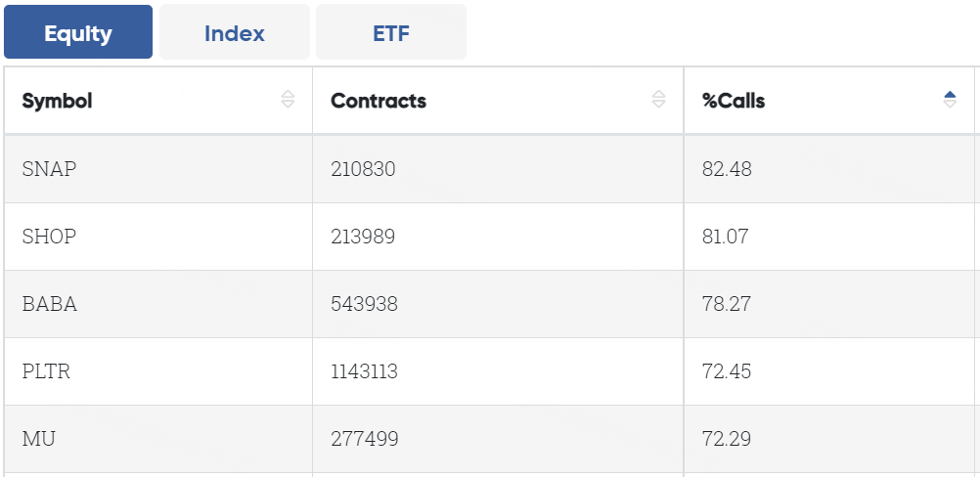Select the ETF tab
The width and height of the screenshot is (980, 477).
391,32
